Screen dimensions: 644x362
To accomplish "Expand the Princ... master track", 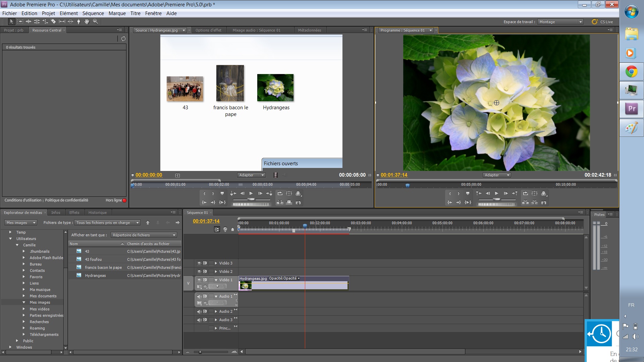I will pos(216,328).
